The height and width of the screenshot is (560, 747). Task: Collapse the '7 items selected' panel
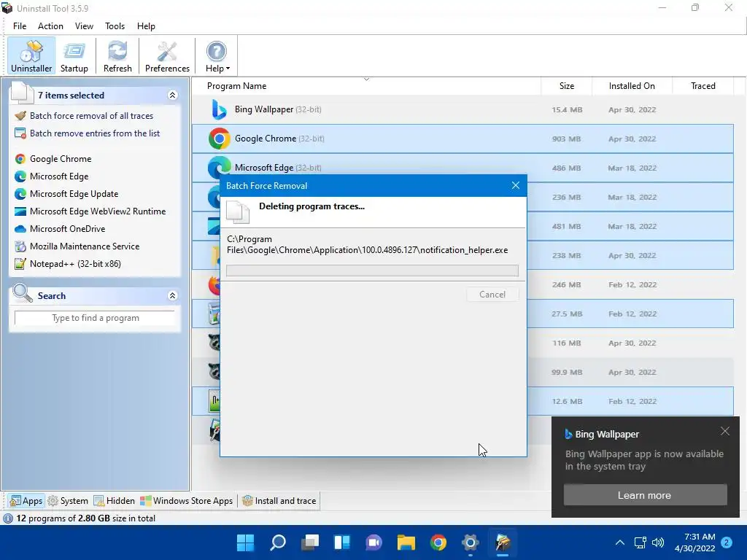point(172,96)
